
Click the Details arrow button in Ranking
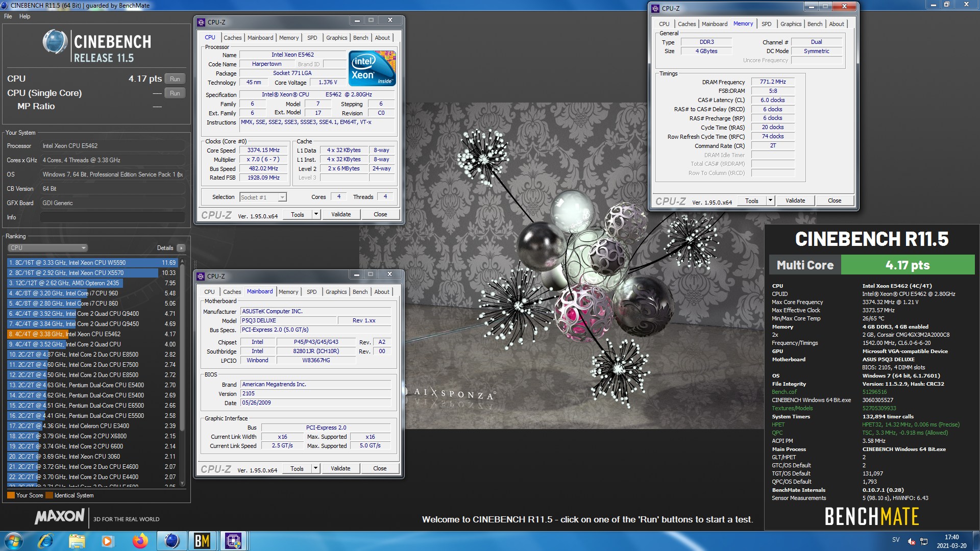pos(181,248)
